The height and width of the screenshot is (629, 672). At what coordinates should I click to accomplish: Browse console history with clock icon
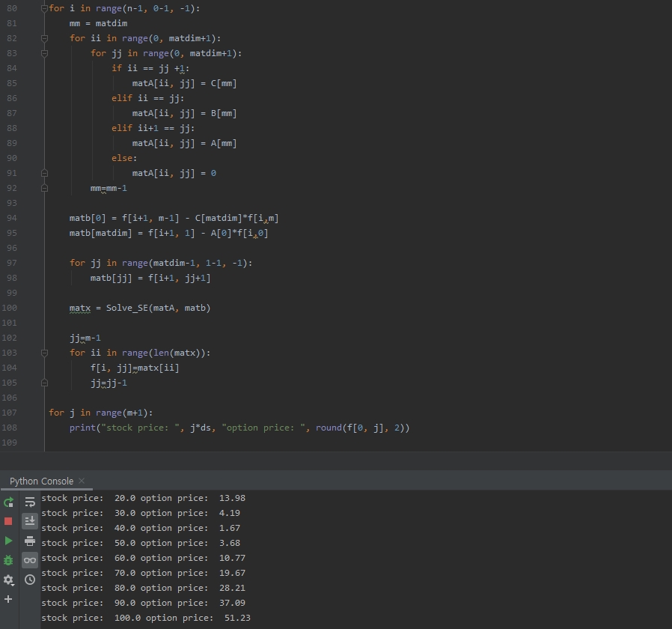pyautogui.click(x=30, y=580)
